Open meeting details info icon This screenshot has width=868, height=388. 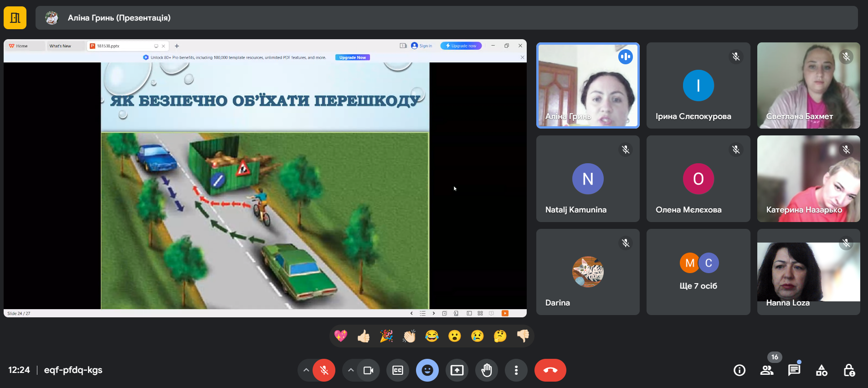click(x=740, y=370)
